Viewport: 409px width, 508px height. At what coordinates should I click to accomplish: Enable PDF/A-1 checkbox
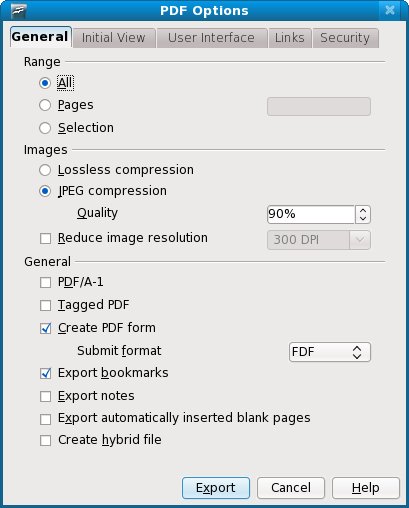click(x=45, y=283)
